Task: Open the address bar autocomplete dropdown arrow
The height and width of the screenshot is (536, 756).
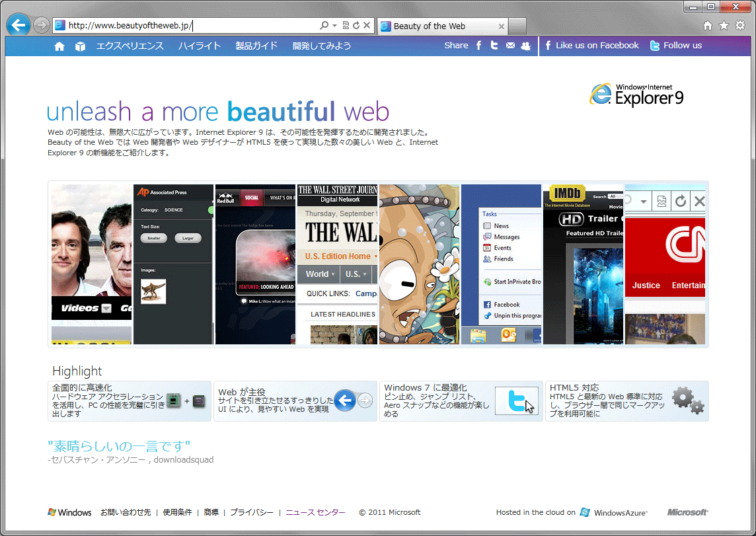Action: click(x=334, y=26)
